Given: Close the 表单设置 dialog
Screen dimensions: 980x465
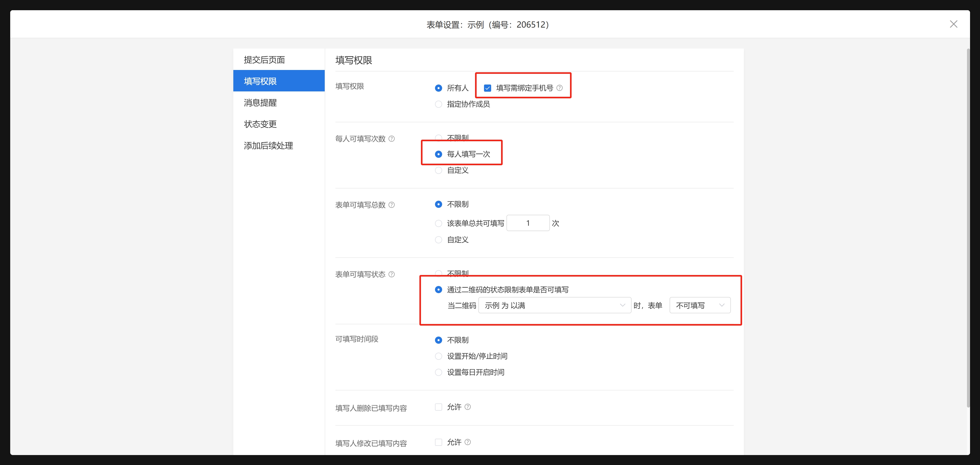Looking at the screenshot, I should (x=953, y=24).
